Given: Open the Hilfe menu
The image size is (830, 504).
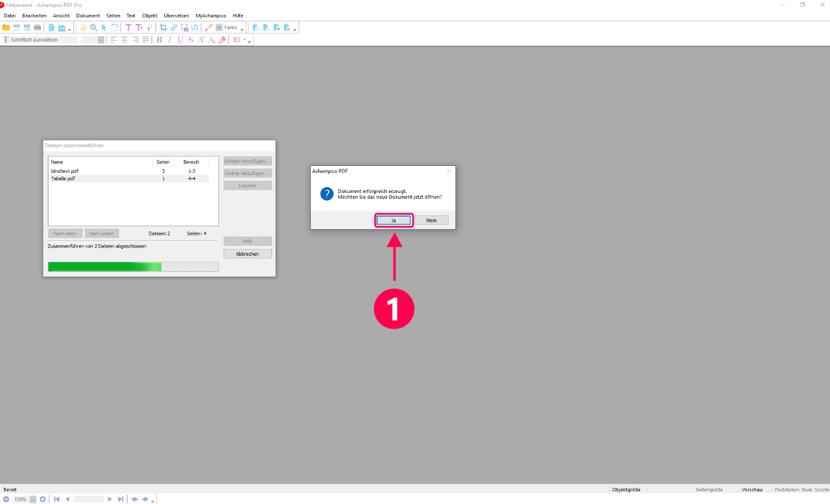Looking at the screenshot, I should pos(238,16).
